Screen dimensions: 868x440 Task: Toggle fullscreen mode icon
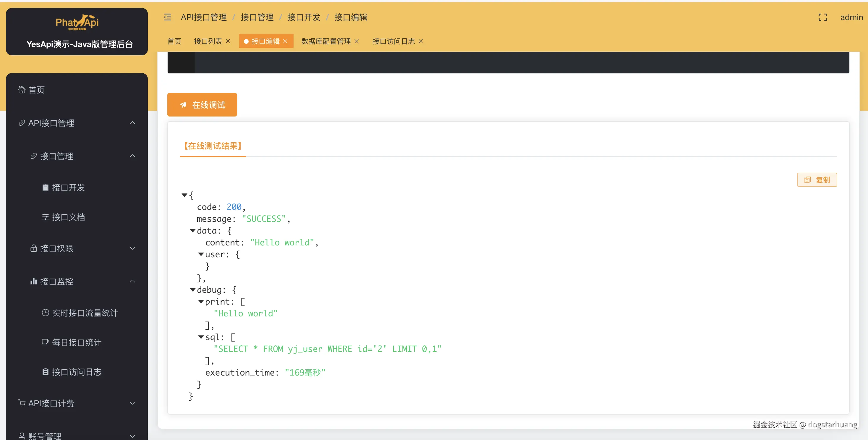822,17
